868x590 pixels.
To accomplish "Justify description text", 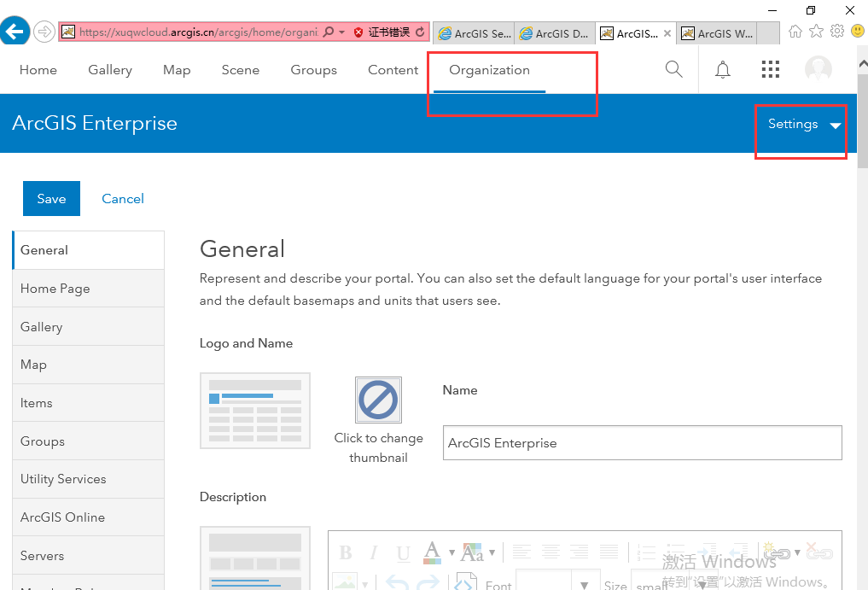I will click(609, 552).
